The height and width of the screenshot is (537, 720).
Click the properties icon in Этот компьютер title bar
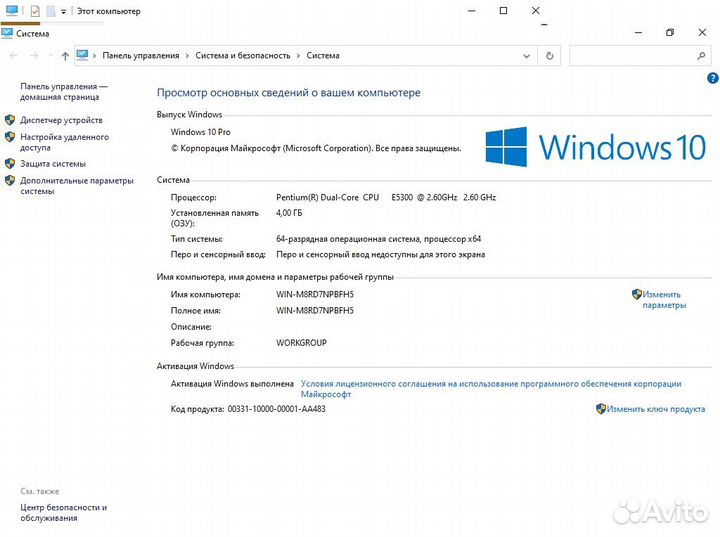[35, 11]
